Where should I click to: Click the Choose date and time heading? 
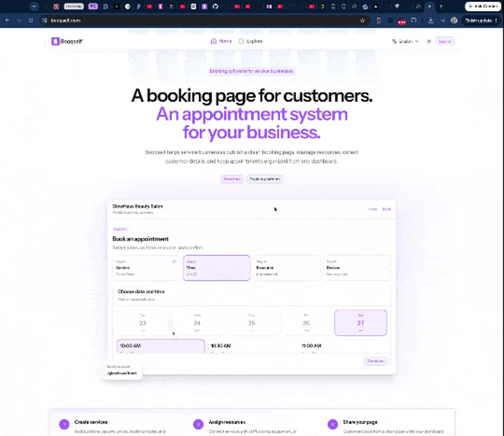pyautogui.click(x=141, y=292)
